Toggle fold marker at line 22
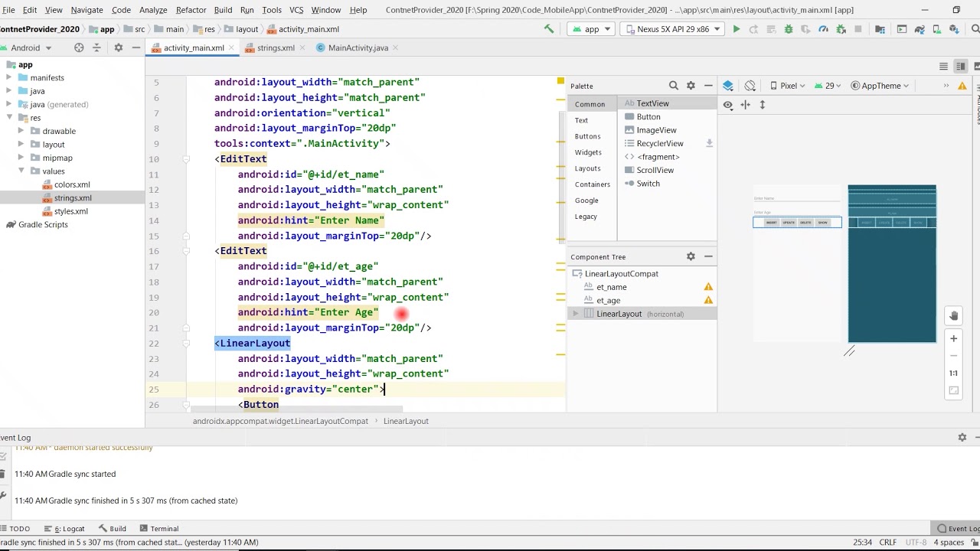The image size is (980, 551). pos(186,344)
